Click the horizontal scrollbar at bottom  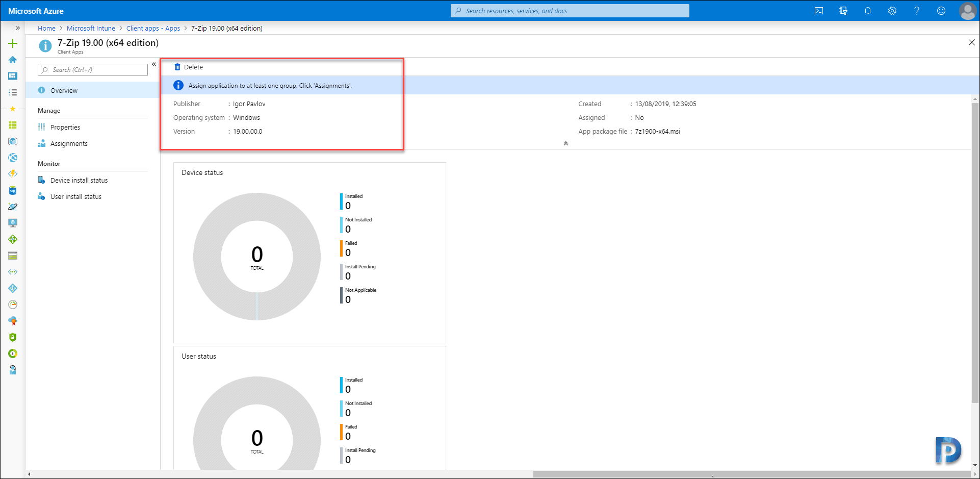[753, 474]
